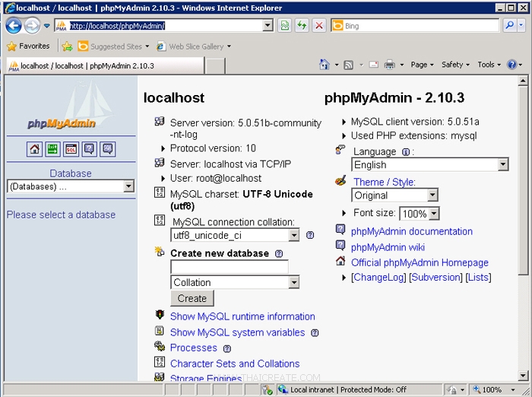Click the traffic light runtime information icon
The height and width of the screenshot is (397, 532).
(x=160, y=315)
